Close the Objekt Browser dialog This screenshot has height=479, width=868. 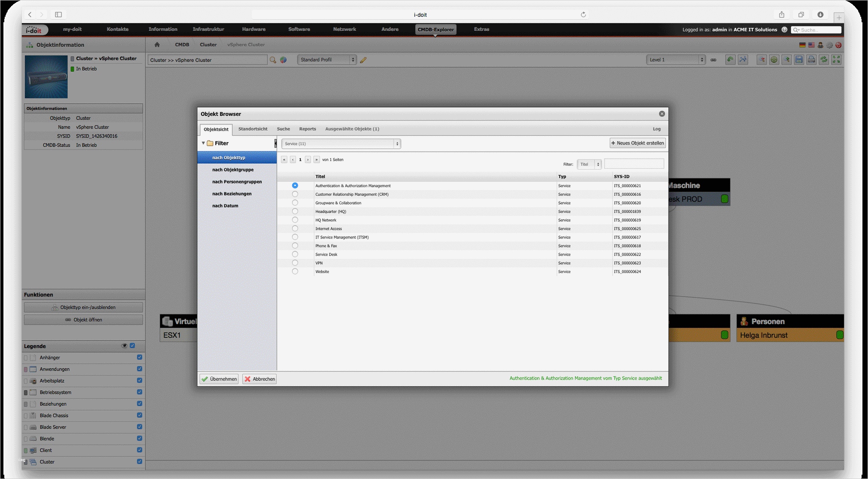[x=662, y=114]
